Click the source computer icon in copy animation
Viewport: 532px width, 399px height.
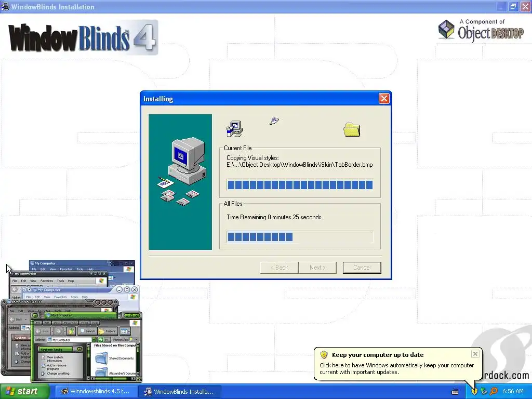click(234, 129)
